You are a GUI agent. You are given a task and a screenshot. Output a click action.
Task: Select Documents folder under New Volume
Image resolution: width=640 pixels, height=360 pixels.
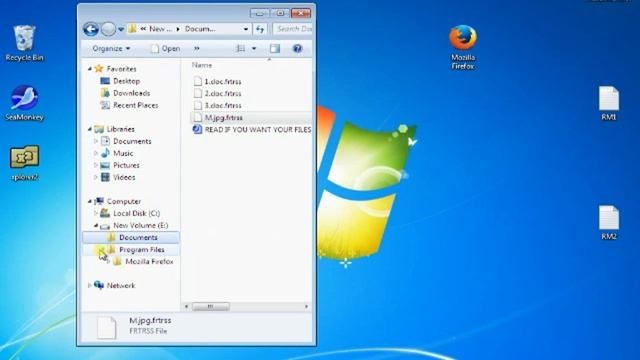(x=131, y=237)
